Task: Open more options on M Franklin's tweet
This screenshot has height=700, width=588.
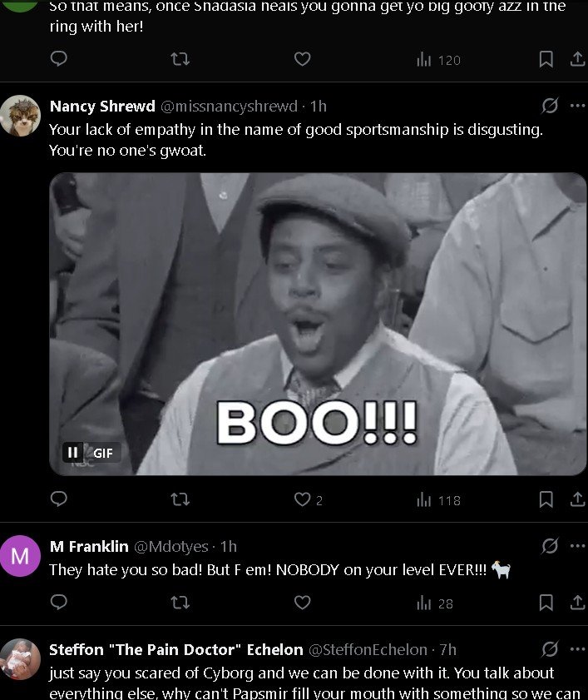Action: [x=577, y=546]
